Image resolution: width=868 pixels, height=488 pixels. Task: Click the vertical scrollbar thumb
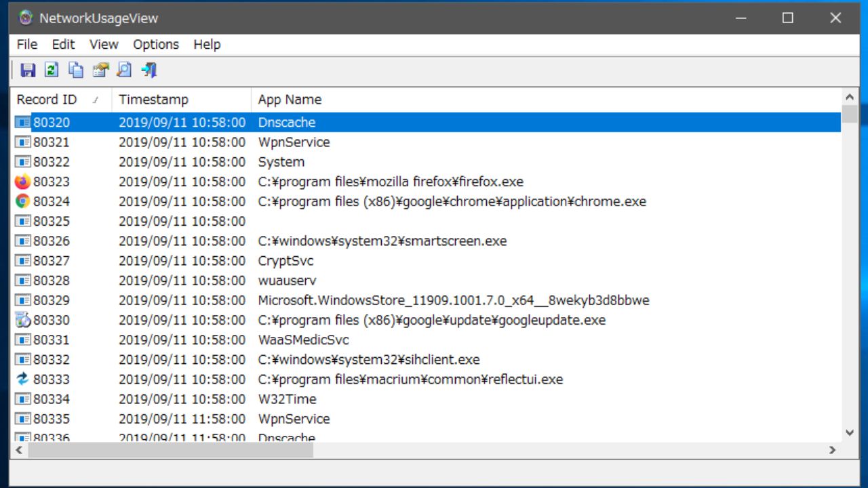pyautogui.click(x=850, y=113)
